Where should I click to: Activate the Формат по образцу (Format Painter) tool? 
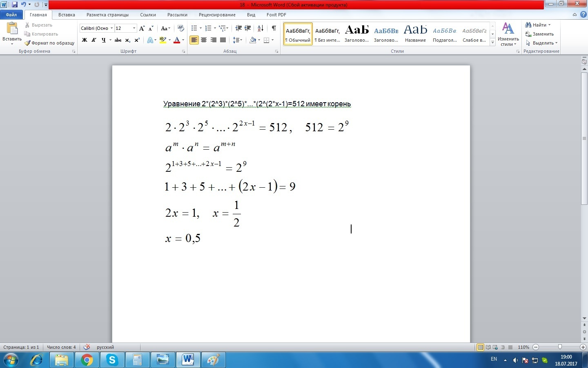click(49, 43)
